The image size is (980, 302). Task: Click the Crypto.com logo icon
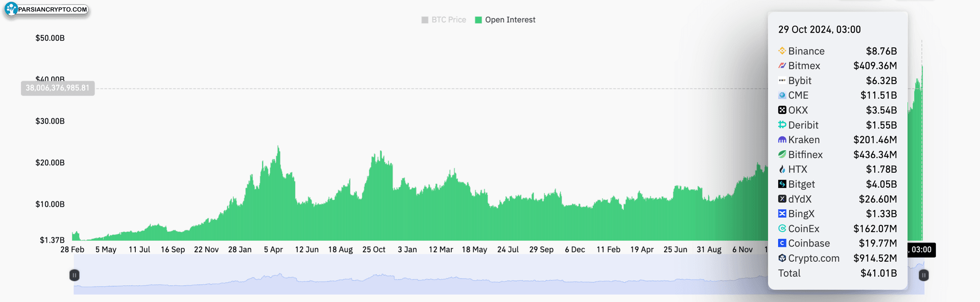tap(782, 258)
